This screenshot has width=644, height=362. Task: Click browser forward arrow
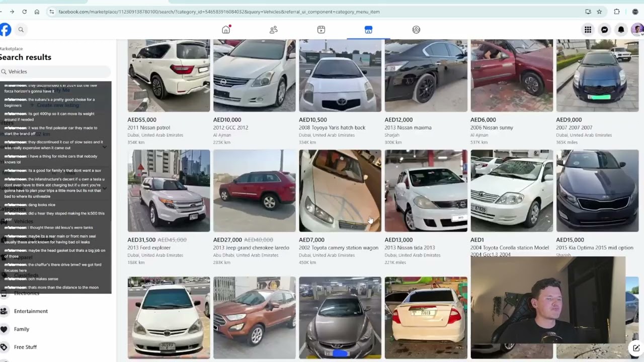click(12, 12)
